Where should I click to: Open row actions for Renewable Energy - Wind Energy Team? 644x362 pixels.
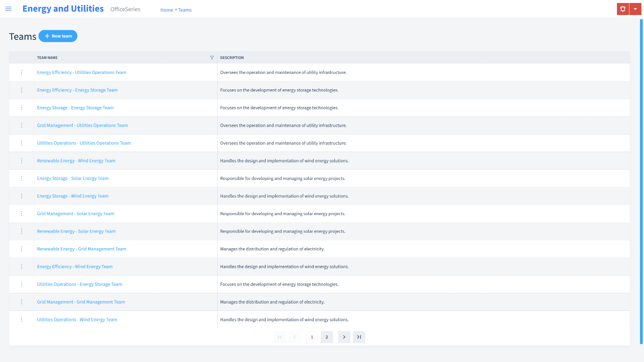coord(21,161)
